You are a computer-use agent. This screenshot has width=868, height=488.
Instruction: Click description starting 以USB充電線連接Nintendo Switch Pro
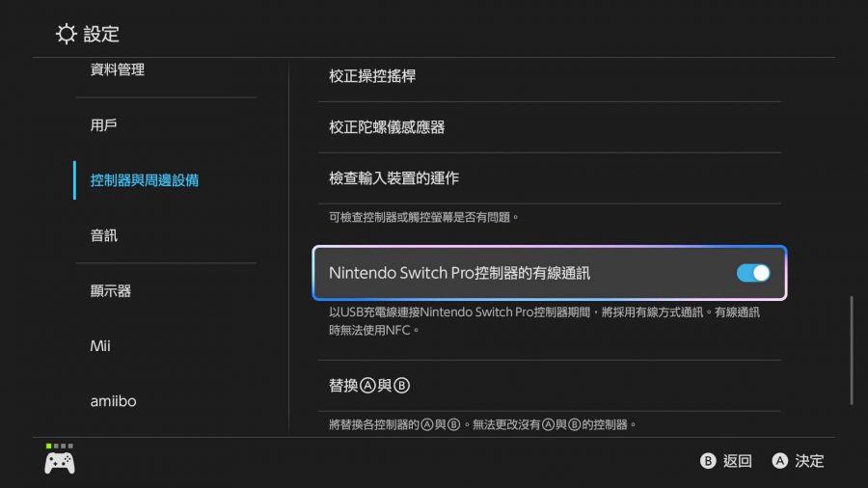(x=544, y=321)
